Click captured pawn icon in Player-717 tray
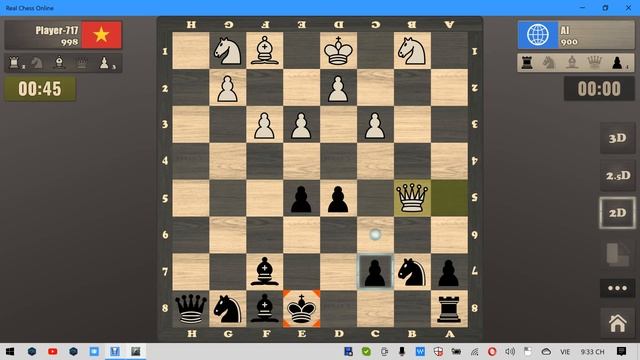This screenshot has height=360, width=640. point(104,62)
